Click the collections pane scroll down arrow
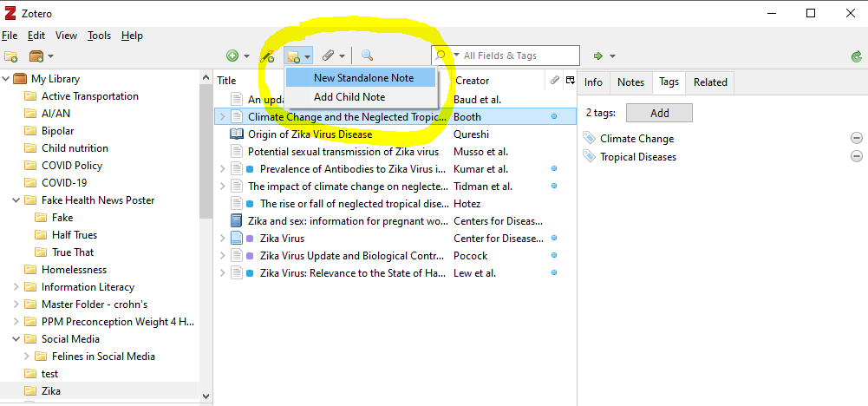The width and height of the screenshot is (868, 406). tap(206, 396)
